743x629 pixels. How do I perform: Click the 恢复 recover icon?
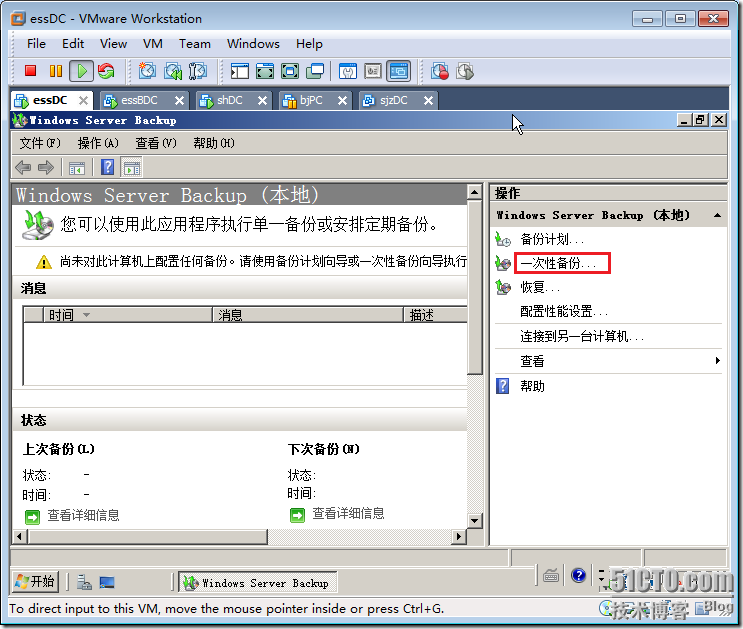click(x=503, y=287)
